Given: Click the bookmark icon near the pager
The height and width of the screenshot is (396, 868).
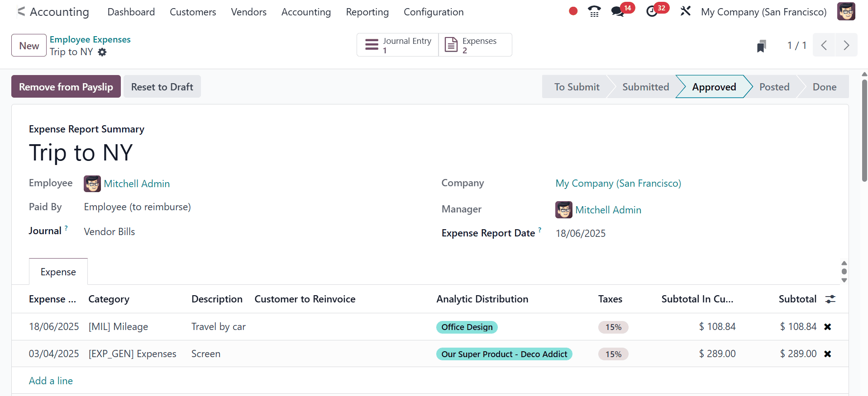Looking at the screenshot, I should click(761, 46).
